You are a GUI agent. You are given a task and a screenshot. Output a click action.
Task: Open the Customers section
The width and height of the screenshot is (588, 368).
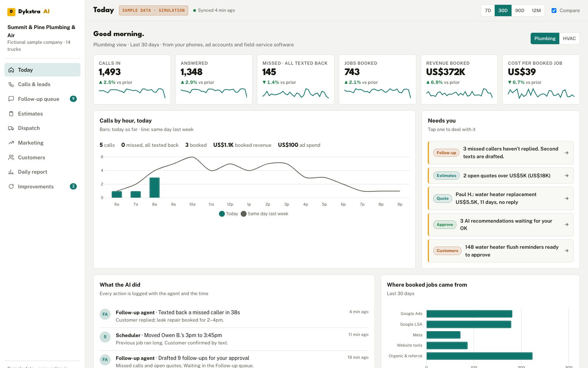[x=42, y=158]
